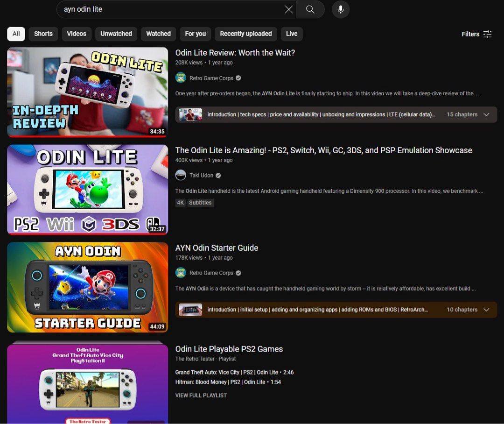Click description starting 'The AYN Odin is a device'
Viewport: 504px width, 424px height.
[325, 289]
